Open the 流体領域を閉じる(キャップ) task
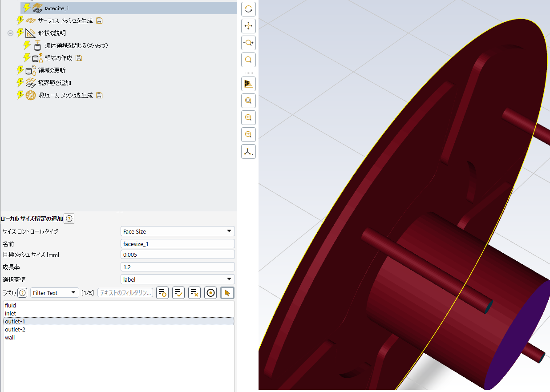Viewport: 550px width, 392px height. tap(76, 45)
